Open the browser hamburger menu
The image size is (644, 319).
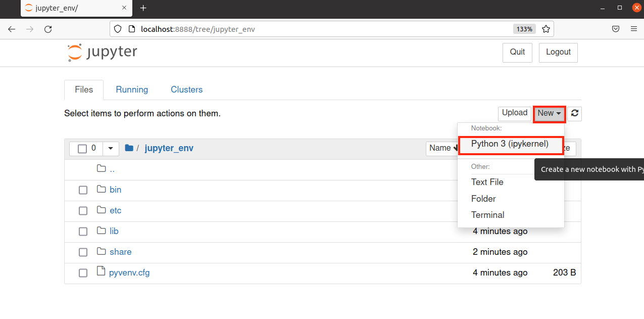point(634,29)
